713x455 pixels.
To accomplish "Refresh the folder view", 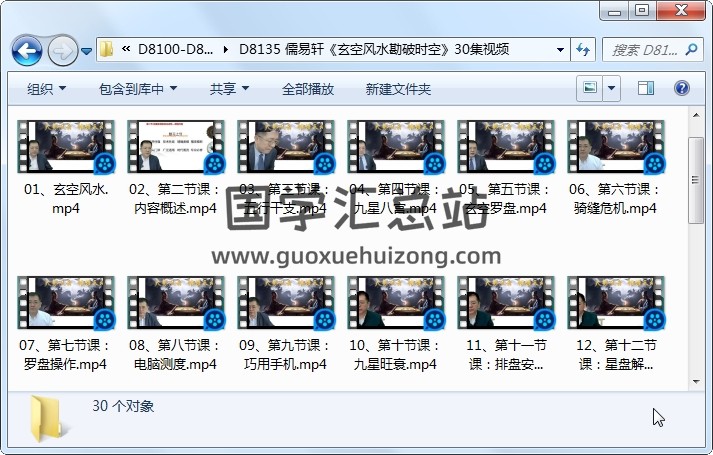I will click(583, 50).
